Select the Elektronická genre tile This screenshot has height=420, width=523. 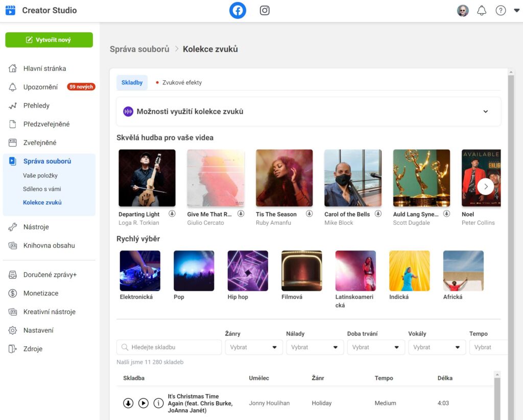click(x=140, y=271)
